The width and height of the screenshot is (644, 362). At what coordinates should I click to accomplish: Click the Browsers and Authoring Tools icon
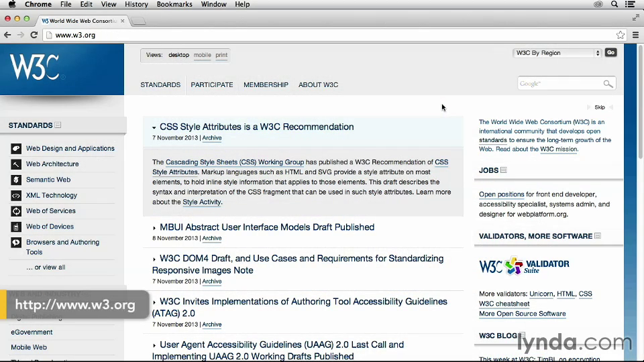coord(16,243)
